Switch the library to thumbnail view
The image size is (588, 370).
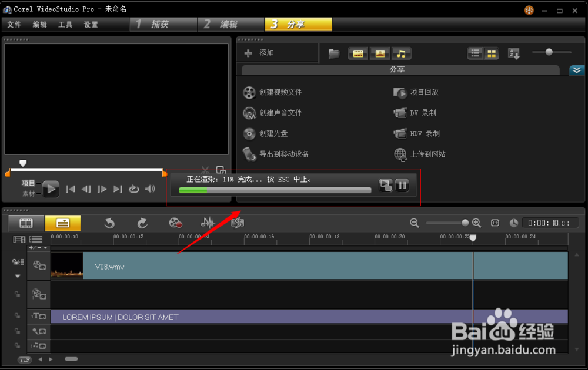tap(491, 53)
